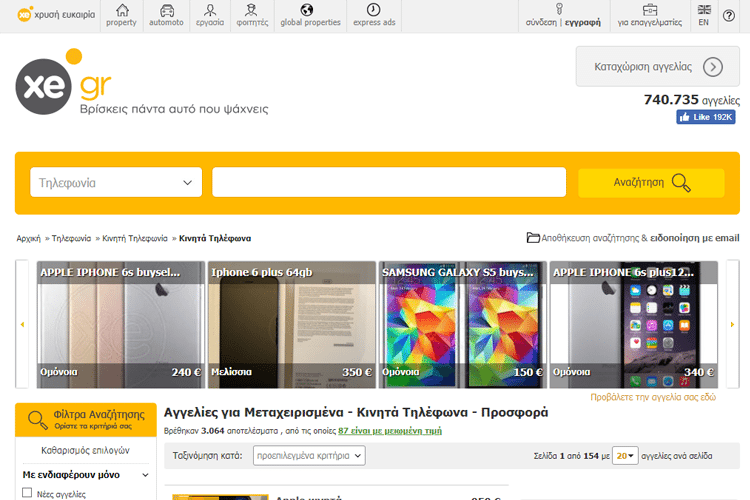Click the folder icon for Αποθήκευση αναζήτησης
This screenshot has width=750, height=500.
click(533, 237)
